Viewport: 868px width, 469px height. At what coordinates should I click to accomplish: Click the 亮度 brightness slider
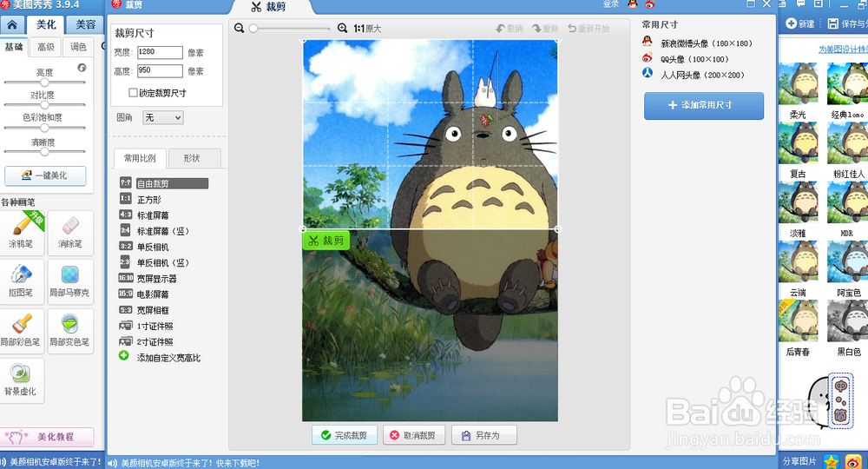coord(45,83)
